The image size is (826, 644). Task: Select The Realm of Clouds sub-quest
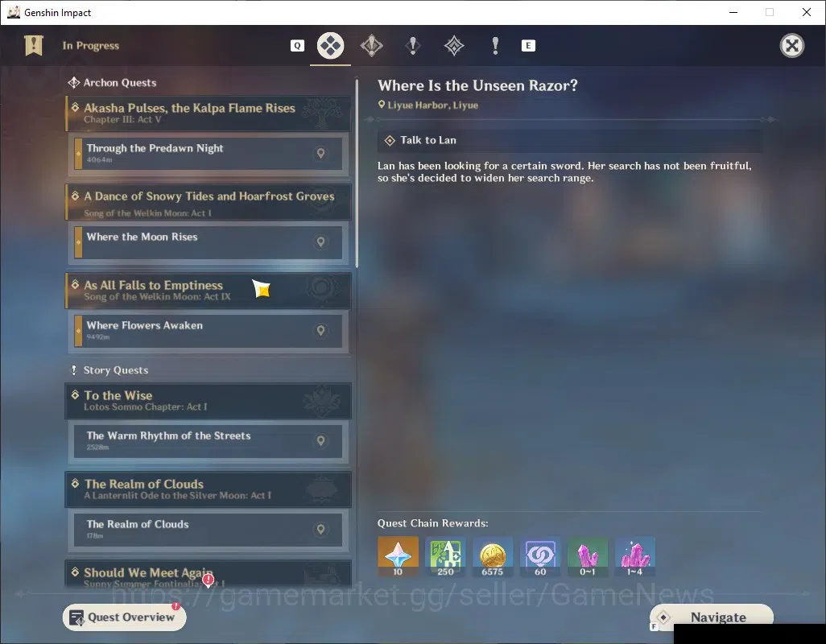click(x=209, y=529)
